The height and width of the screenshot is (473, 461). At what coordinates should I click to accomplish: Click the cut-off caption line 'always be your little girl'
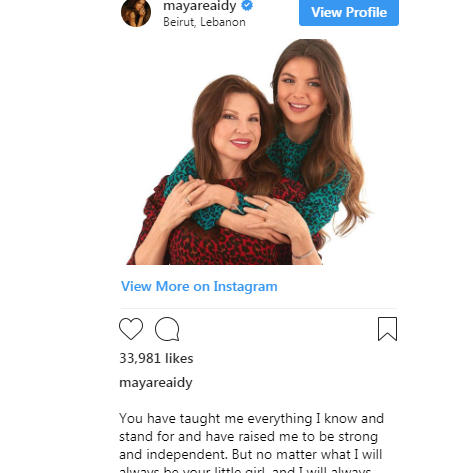245,470
